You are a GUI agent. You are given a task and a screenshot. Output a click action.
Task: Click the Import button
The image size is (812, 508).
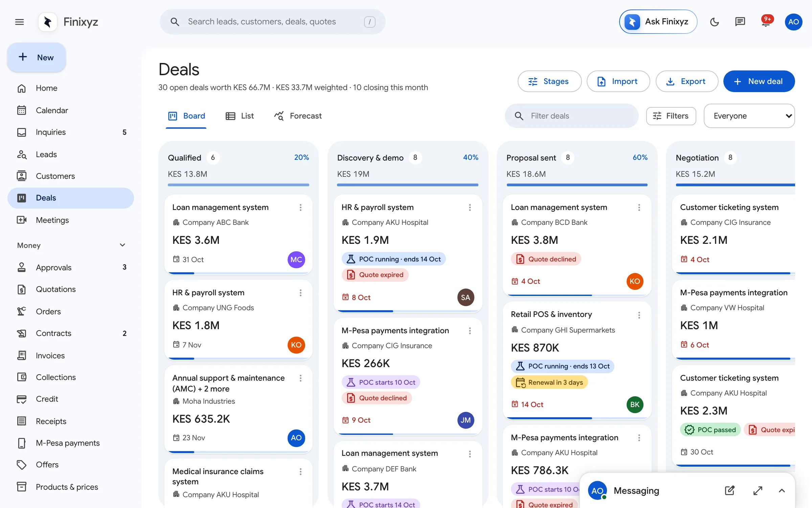click(618, 81)
